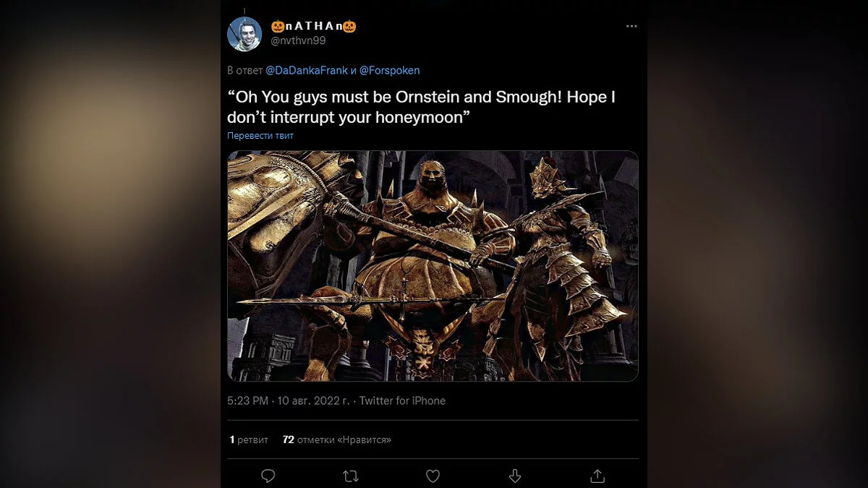Open the share tweet icon

pos(597,476)
